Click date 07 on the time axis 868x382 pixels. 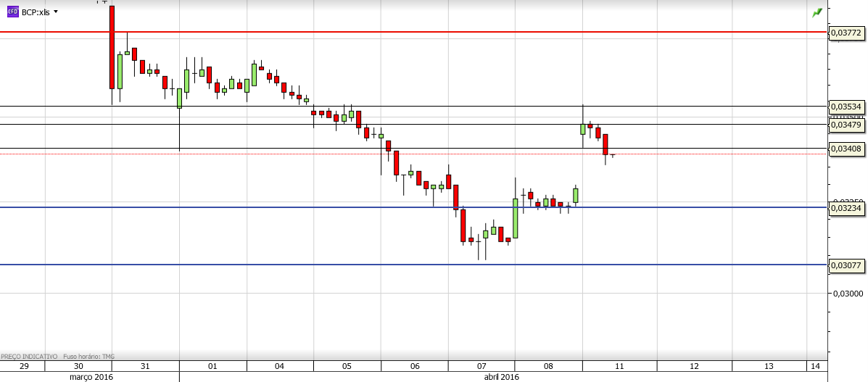tap(481, 367)
